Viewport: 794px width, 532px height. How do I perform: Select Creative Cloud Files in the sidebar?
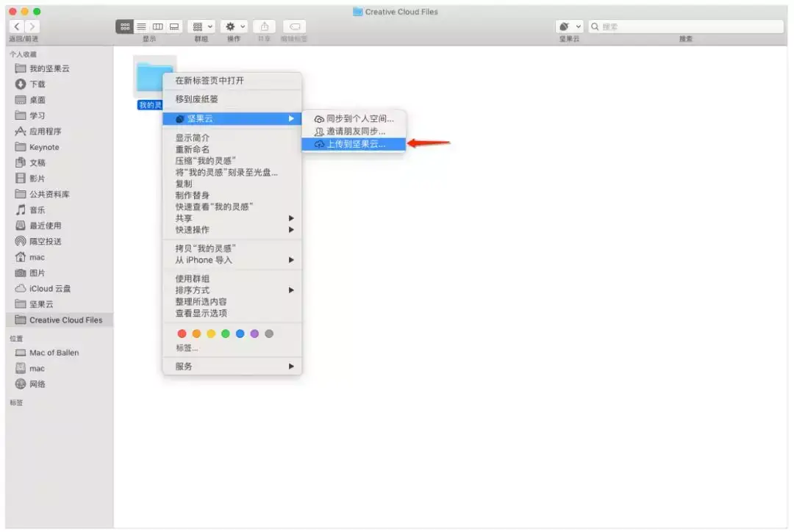click(x=60, y=320)
